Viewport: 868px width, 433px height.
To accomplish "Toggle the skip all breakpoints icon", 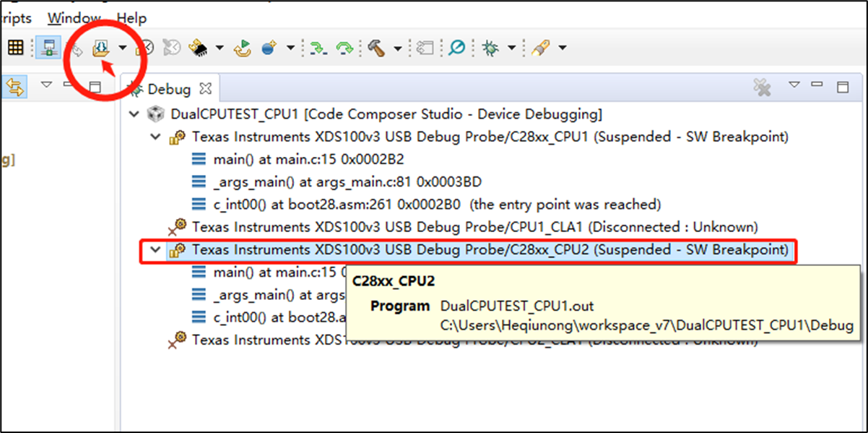I will [x=170, y=48].
